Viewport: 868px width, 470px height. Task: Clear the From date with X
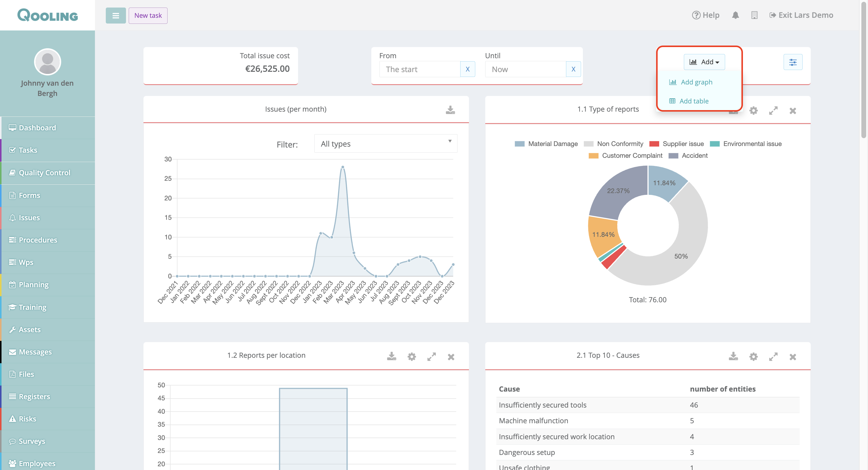tap(467, 69)
